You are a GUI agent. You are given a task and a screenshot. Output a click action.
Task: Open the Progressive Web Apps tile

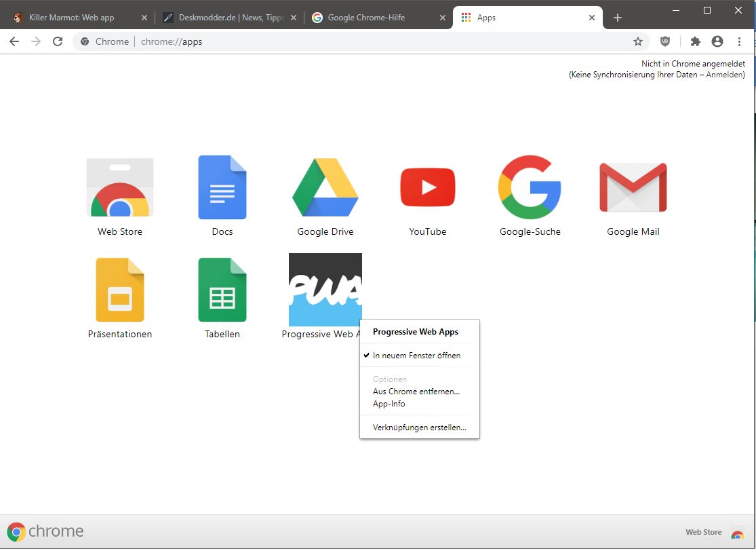(325, 290)
